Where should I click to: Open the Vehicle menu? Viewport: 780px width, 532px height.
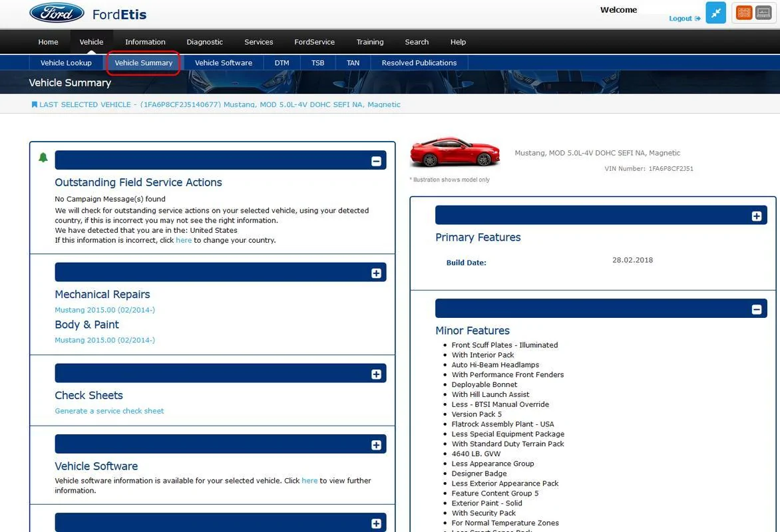[92, 42]
